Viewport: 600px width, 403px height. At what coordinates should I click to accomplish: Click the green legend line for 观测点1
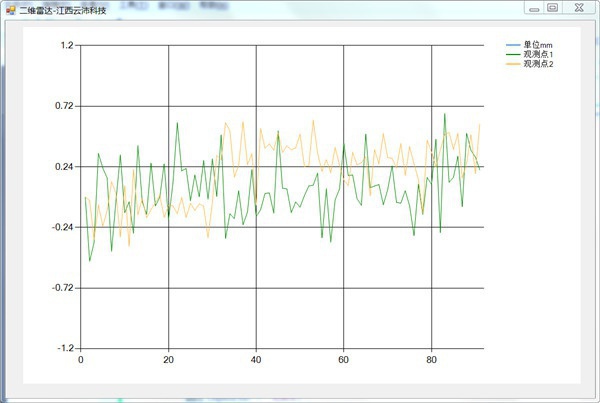coord(513,55)
